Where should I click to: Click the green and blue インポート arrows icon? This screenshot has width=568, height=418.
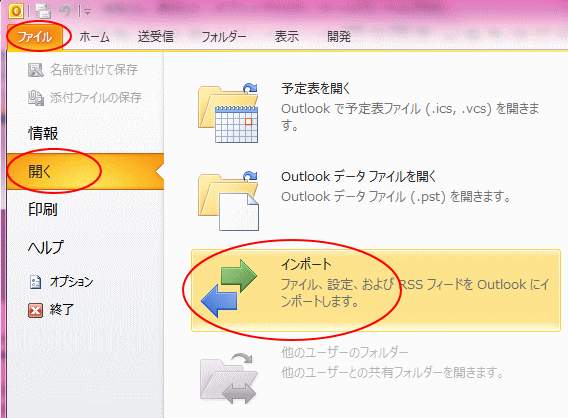229,289
